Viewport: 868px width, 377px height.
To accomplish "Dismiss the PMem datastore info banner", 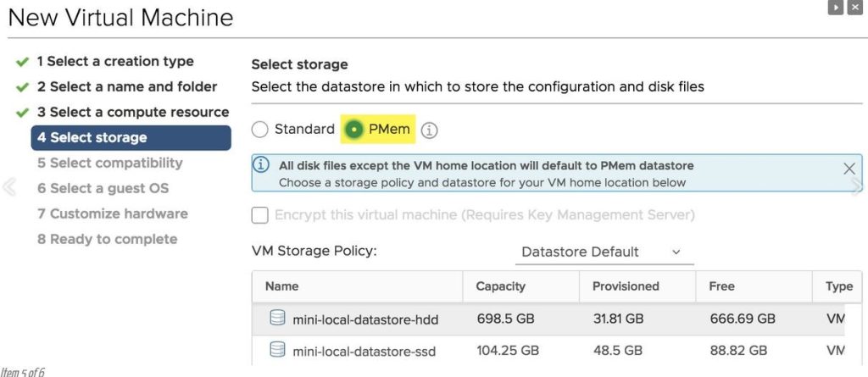I will click(849, 169).
